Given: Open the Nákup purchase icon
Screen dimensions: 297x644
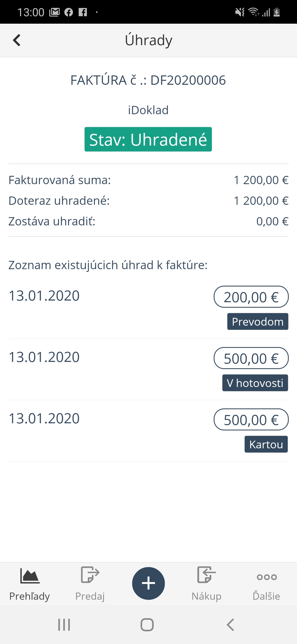Looking at the screenshot, I should [x=206, y=575].
